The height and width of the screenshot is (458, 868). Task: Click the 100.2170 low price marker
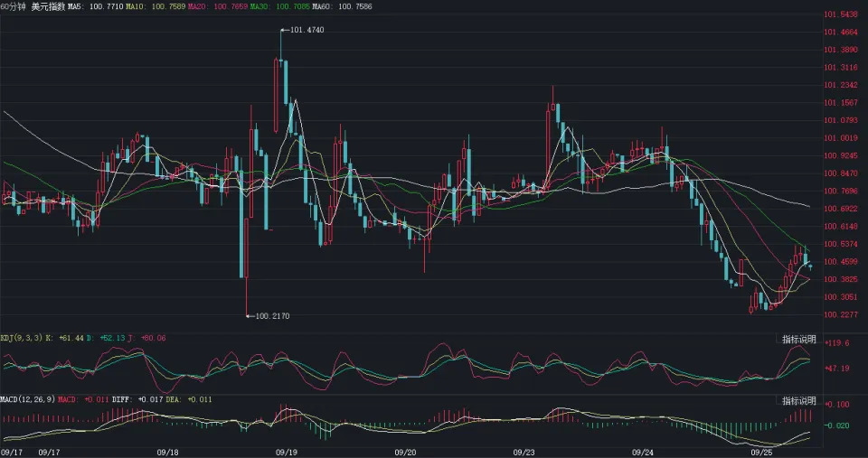(x=272, y=316)
